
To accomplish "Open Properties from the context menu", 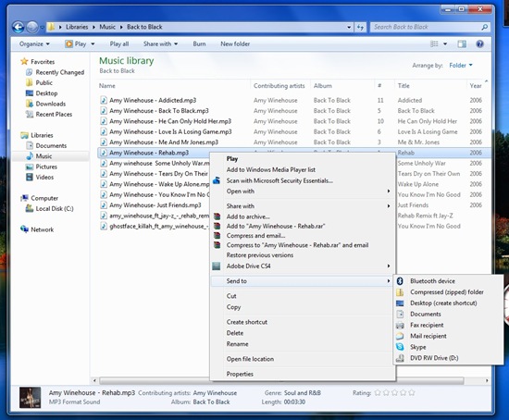I will click(x=240, y=374).
